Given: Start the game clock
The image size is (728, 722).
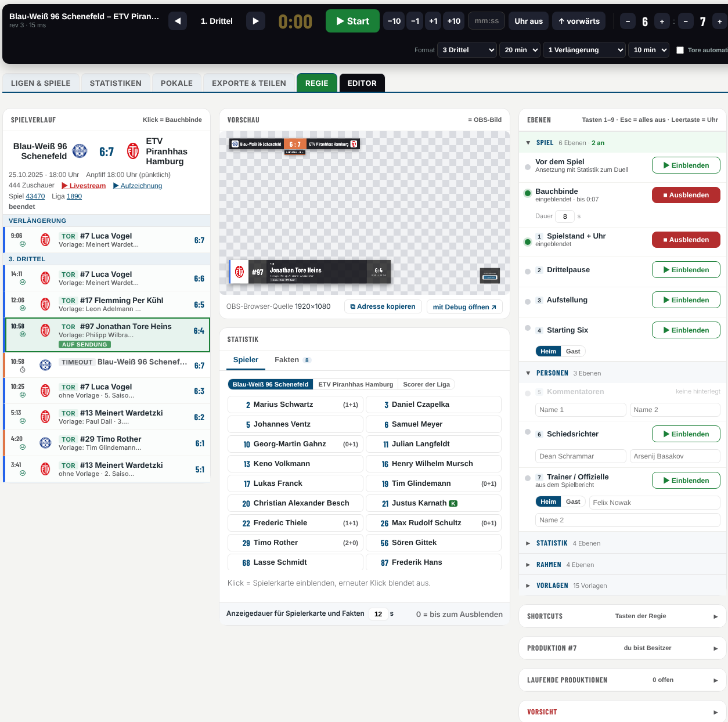Looking at the screenshot, I should (x=352, y=21).
